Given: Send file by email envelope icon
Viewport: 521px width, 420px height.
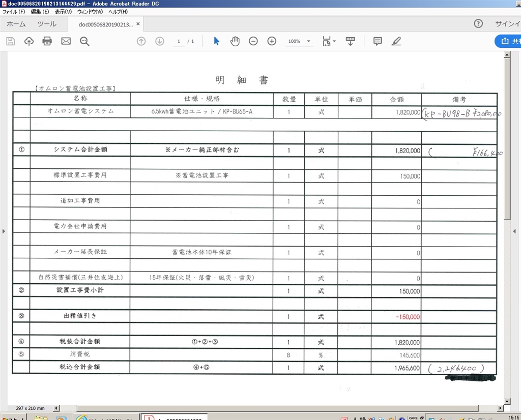Looking at the screenshot, I should click(x=66, y=41).
